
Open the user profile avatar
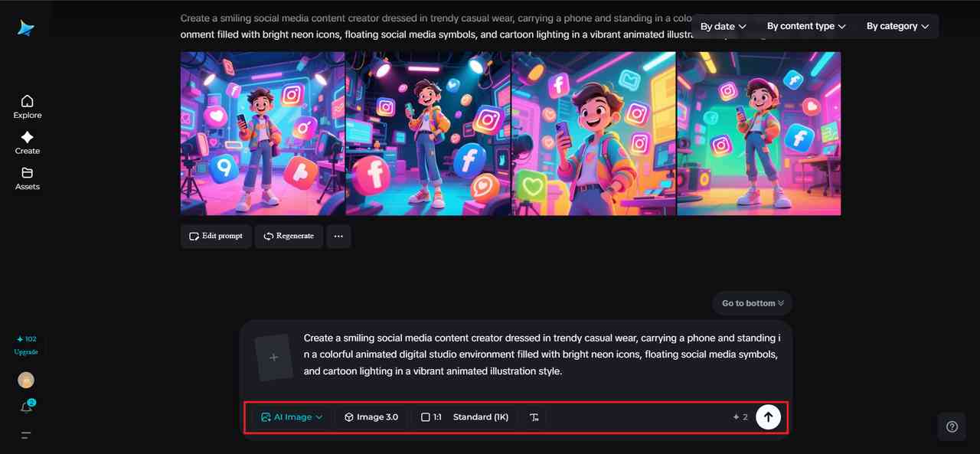click(26, 381)
